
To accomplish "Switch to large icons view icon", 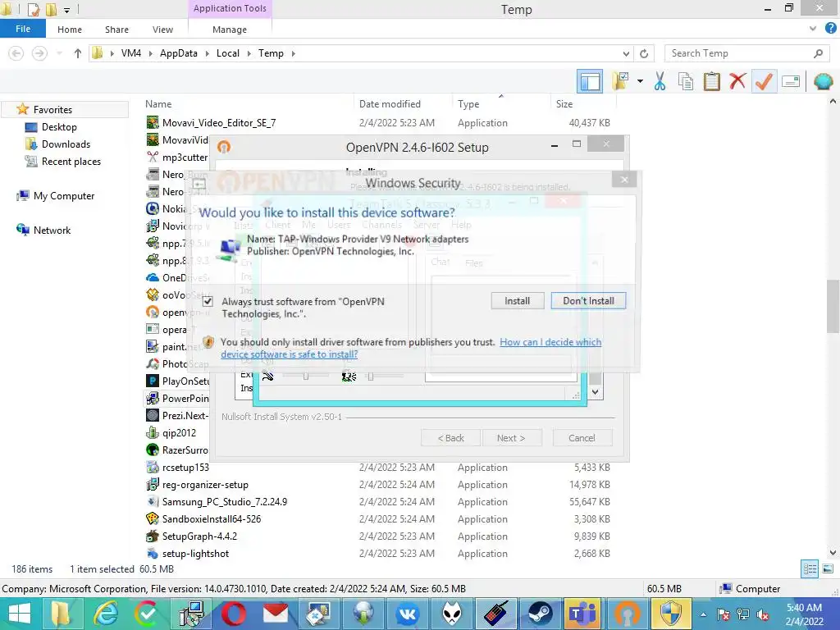I will pos(828,569).
